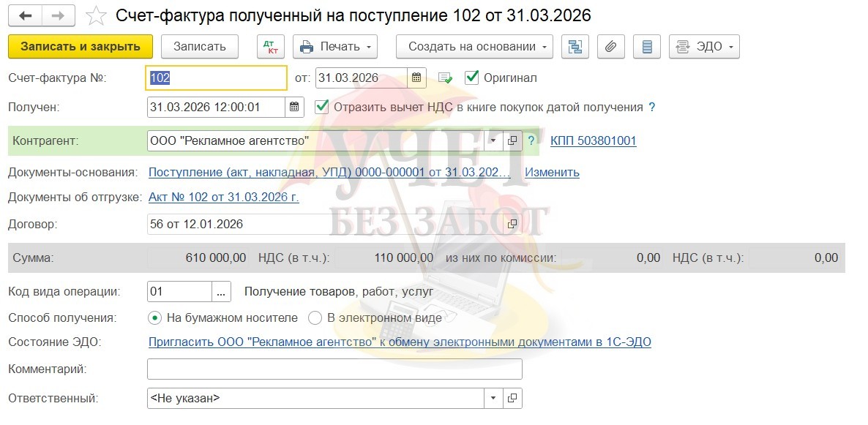Click invite to 1С-ЭДО exchange link
The image size is (868, 425).
[x=400, y=342]
